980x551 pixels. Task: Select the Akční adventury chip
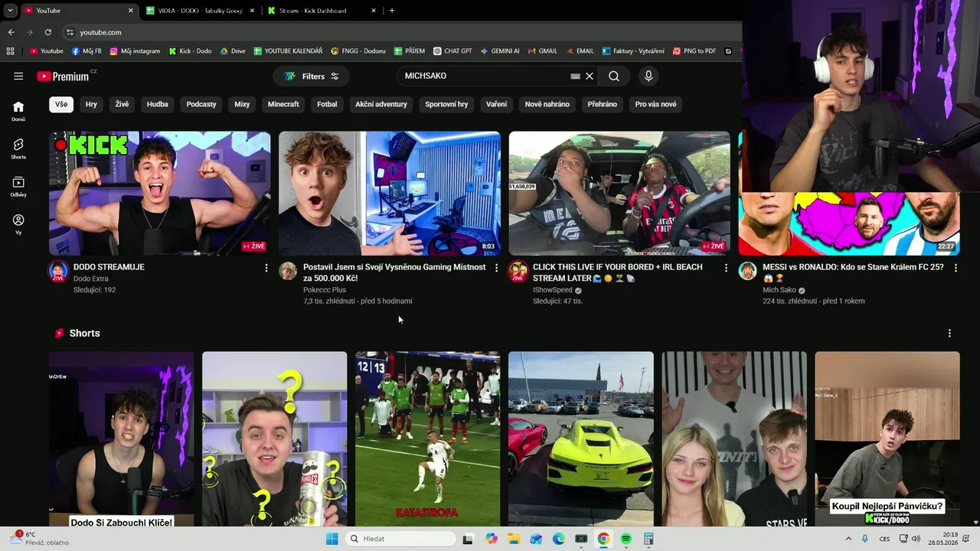tap(381, 104)
